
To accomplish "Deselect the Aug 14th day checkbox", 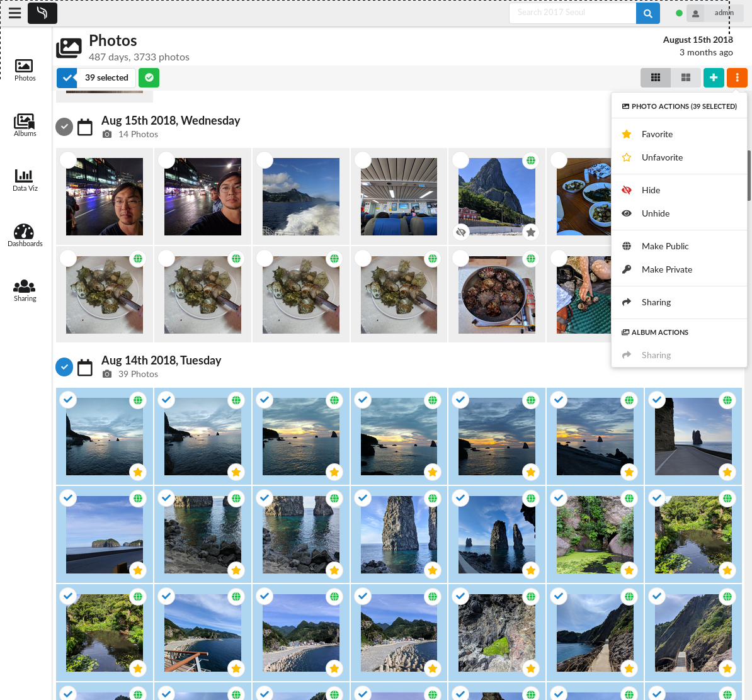I will (64, 366).
